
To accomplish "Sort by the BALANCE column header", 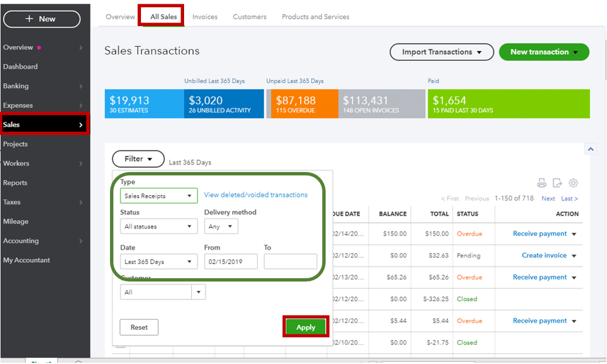I will coord(393,214).
